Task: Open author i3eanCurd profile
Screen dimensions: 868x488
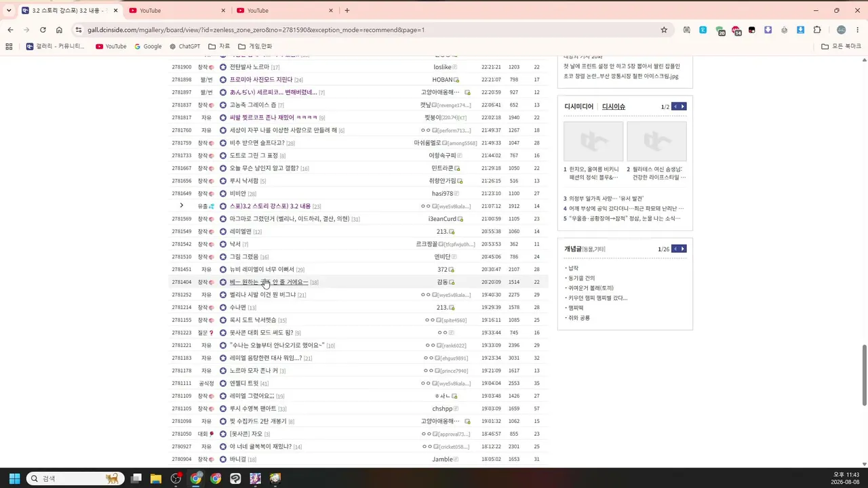Action: 442,219
